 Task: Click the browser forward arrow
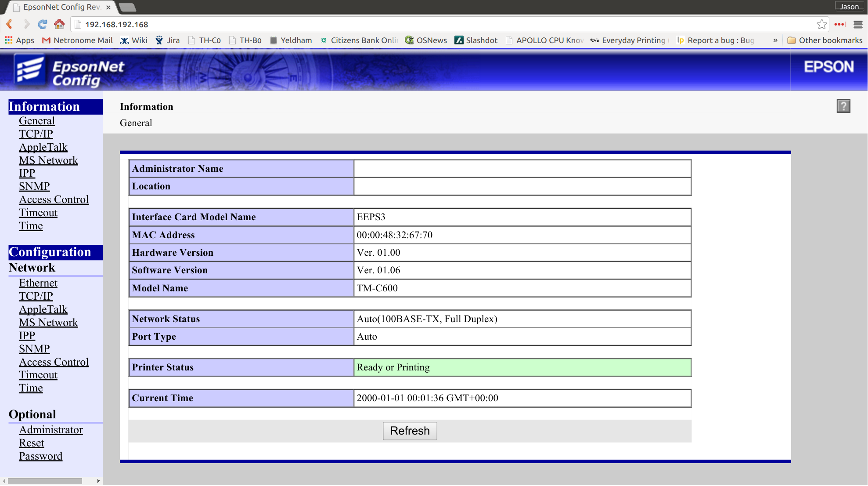pyautogui.click(x=26, y=24)
